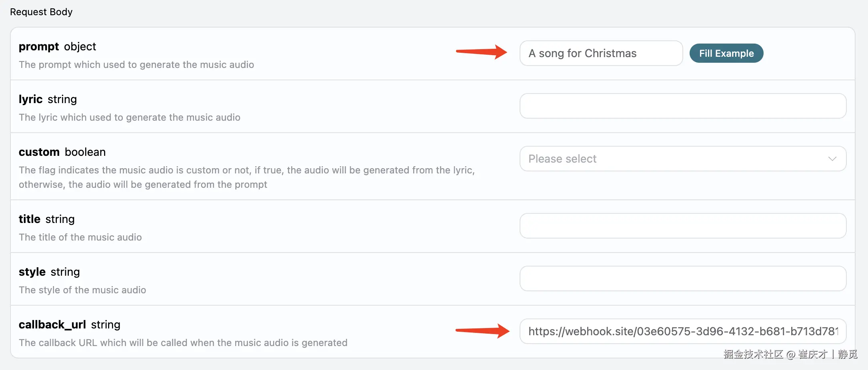Click the callback URL description text
This screenshot has width=868, height=370.
coord(183,343)
